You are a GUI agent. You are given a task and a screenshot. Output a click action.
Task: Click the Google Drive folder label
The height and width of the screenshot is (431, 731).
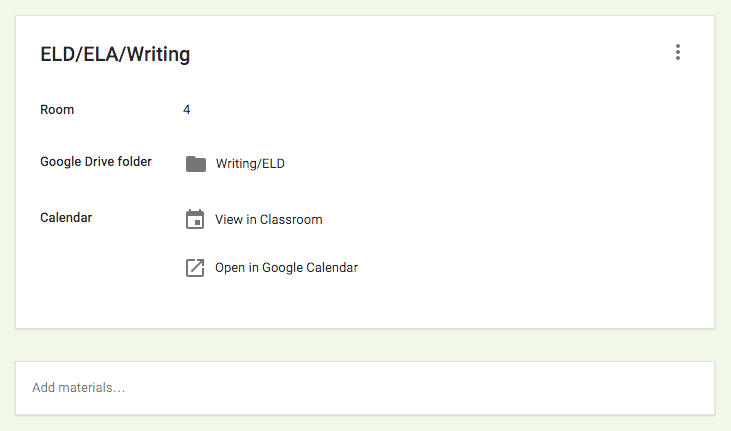tap(96, 161)
